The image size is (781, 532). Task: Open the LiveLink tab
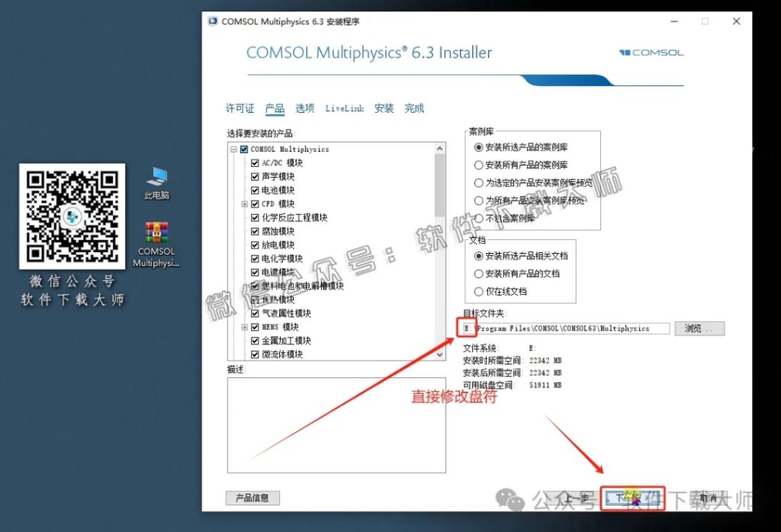[344, 107]
